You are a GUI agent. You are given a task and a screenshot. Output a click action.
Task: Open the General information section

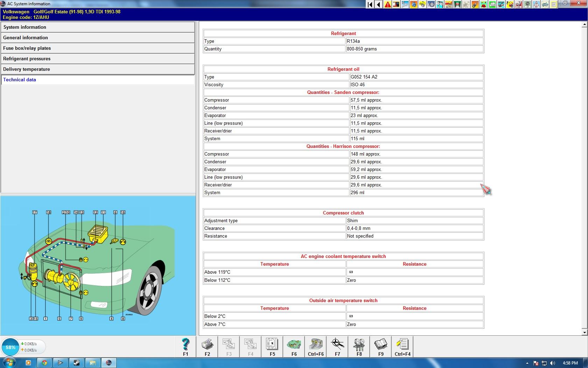click(98, 38)
